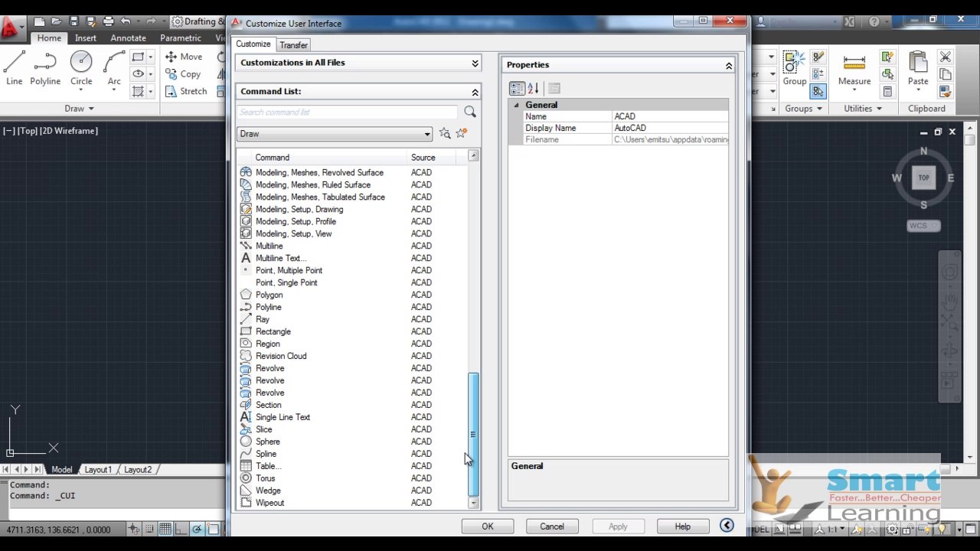Sort list by Command column header
Image resolution: width=980 pixels, height=551 pixels.
pos(322,158)
